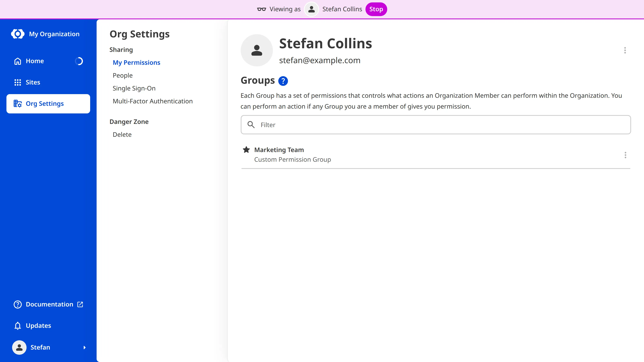Open Multi-Factor Authentication settings
This screenshot has width=644, height=362.
pos(153,101)
